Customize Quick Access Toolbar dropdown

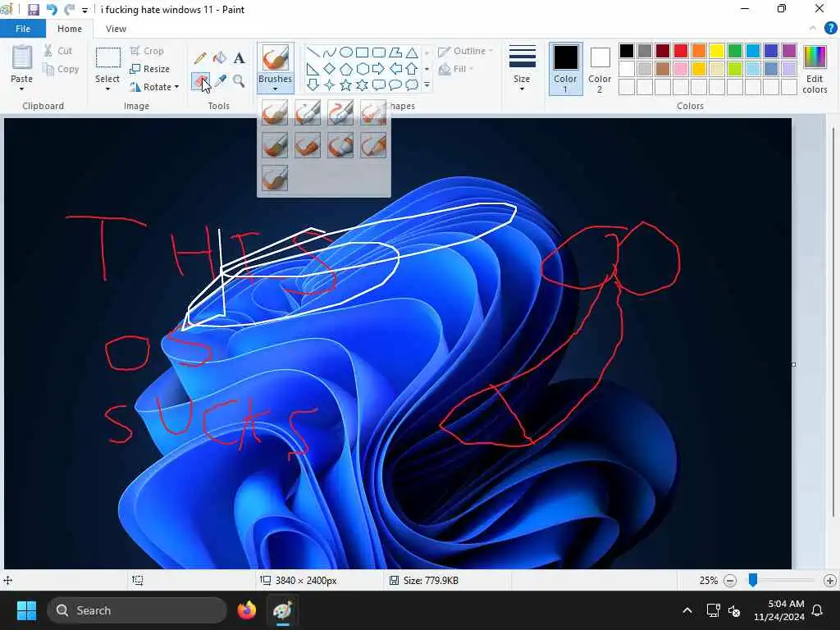[x=84, y=10]
